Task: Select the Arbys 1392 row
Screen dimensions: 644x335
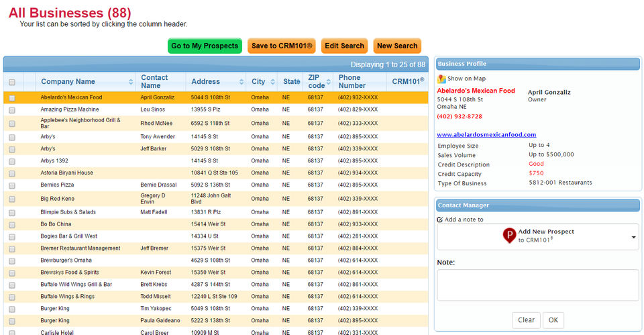Action: [x=215, y=160]
